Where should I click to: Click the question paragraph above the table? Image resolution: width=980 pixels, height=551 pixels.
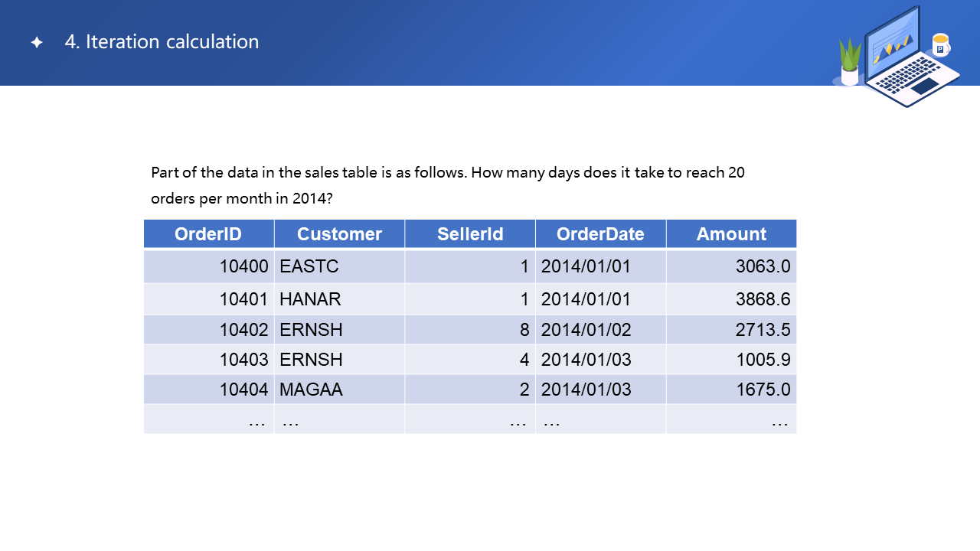pos(447,185)
